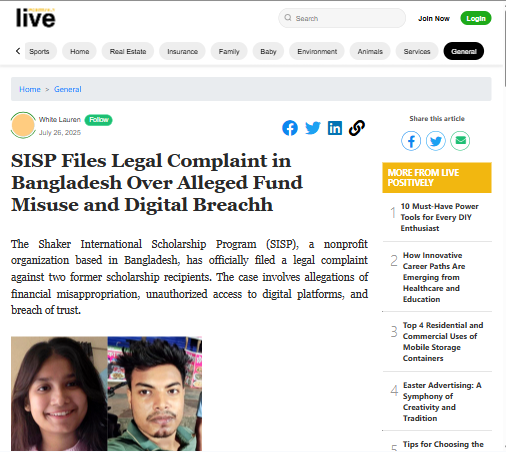Open the Environment category tab
The image size is (506, 452).
click(x=317, y=51)
